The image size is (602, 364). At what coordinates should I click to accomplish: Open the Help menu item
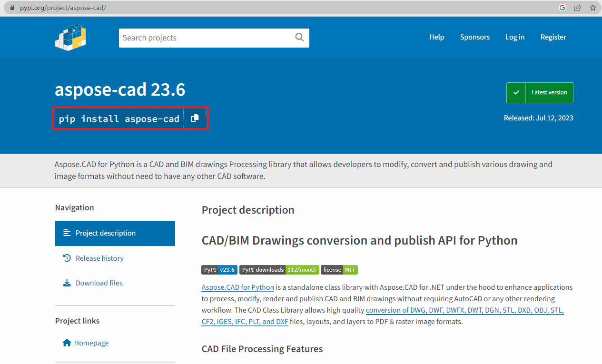[x=436, y=37]
